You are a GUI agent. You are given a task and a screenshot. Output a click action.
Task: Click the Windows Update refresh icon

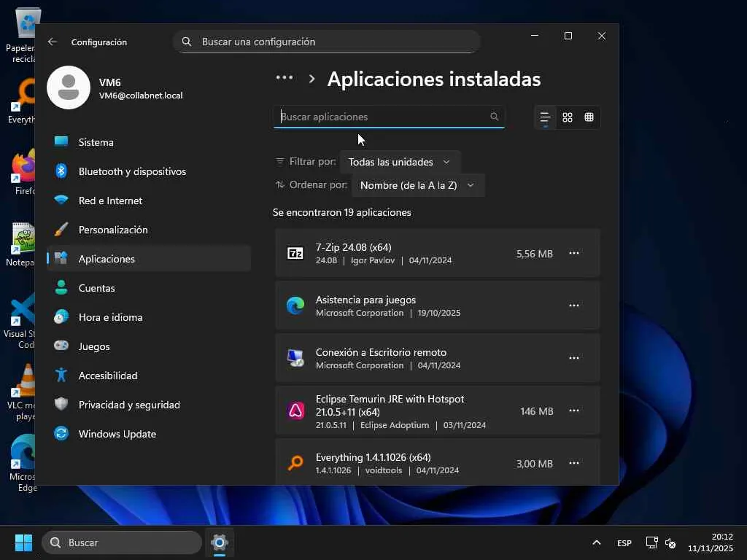click(x=61, y=433)
